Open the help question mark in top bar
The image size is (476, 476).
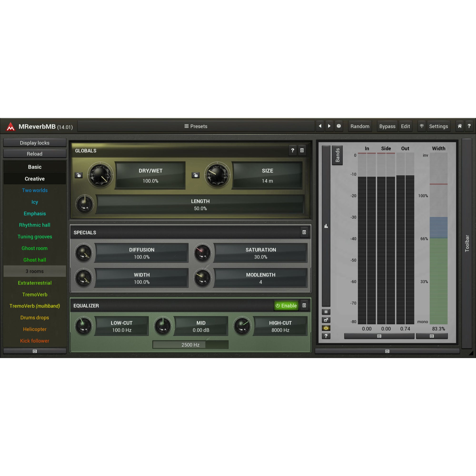(469, 126)
